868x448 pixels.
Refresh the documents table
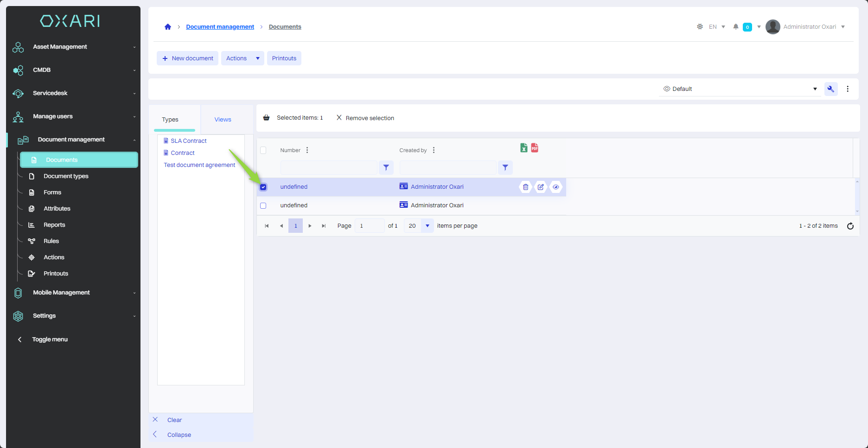[x=850, y=226]
